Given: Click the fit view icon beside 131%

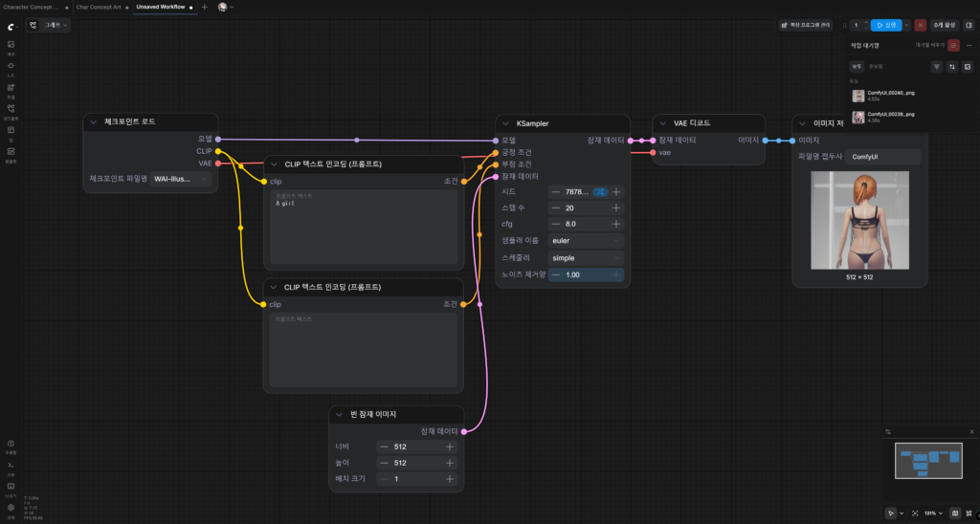Looking at the screenshot, I should [915, 513].
